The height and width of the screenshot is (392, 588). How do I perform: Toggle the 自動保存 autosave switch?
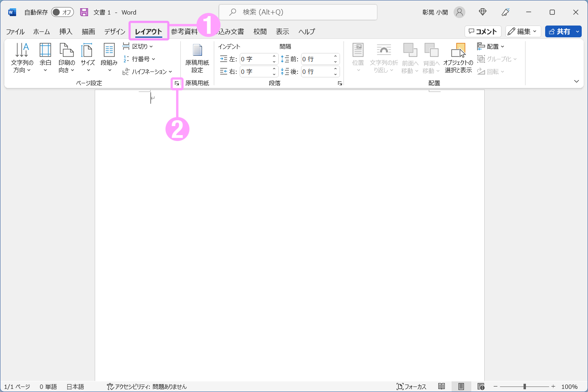click(x=62, y=12)
